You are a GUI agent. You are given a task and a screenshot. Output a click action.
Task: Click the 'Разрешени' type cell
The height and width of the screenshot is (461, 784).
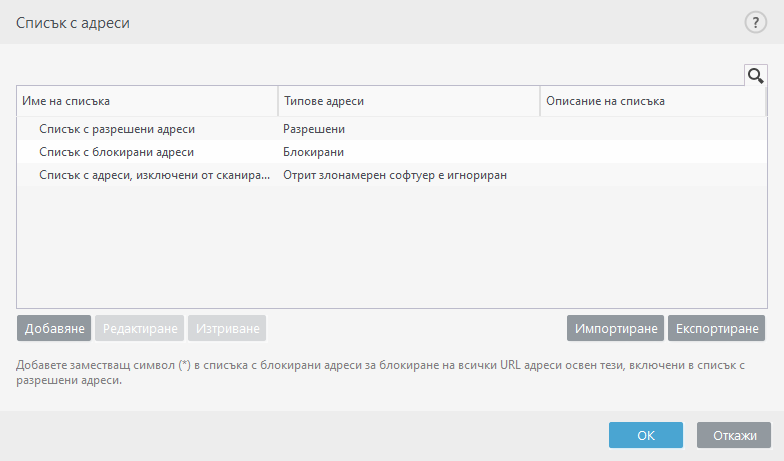[x=314, y=129]
